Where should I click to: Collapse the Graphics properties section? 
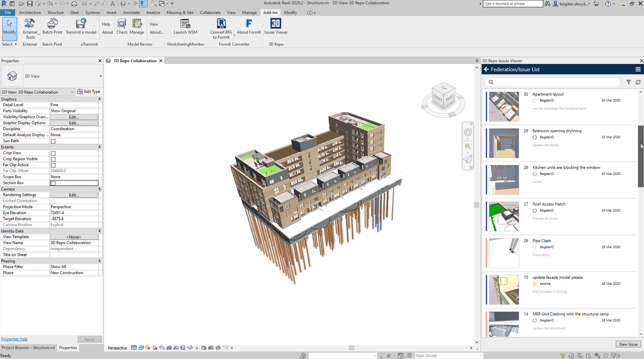99,99
